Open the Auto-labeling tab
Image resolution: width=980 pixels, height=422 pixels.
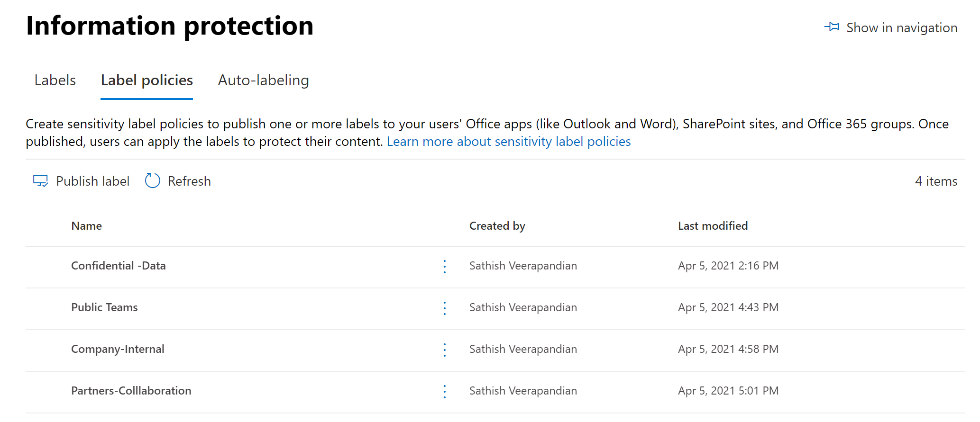click(x=263, y=80)
